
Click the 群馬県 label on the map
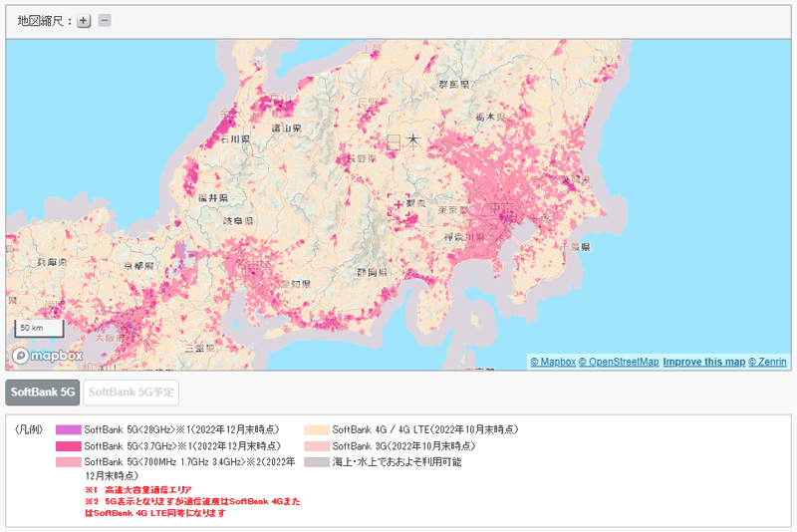click(x=454, y=85)
